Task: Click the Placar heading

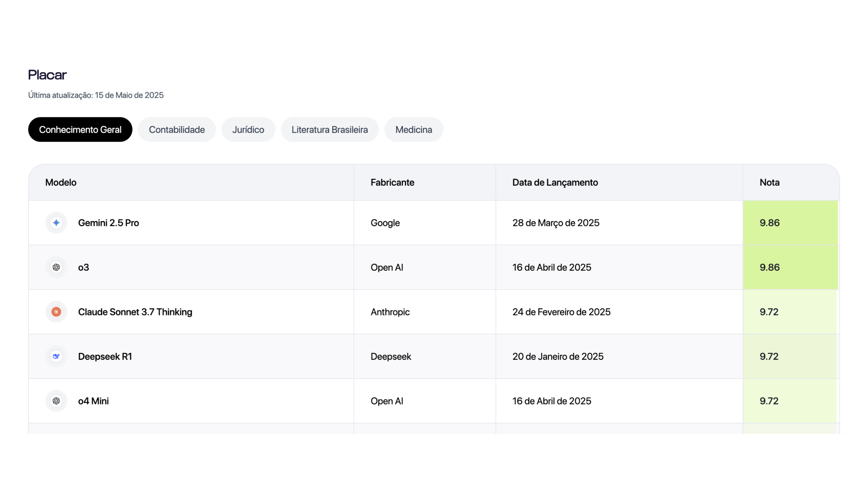Action: (47, 75)
